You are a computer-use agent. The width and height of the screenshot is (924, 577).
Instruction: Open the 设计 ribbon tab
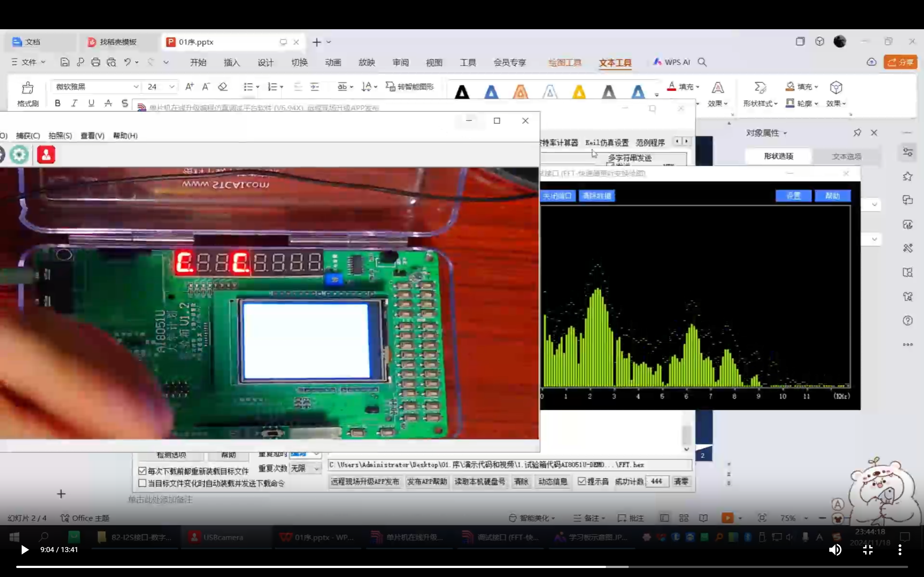click(x=265, y=62)
